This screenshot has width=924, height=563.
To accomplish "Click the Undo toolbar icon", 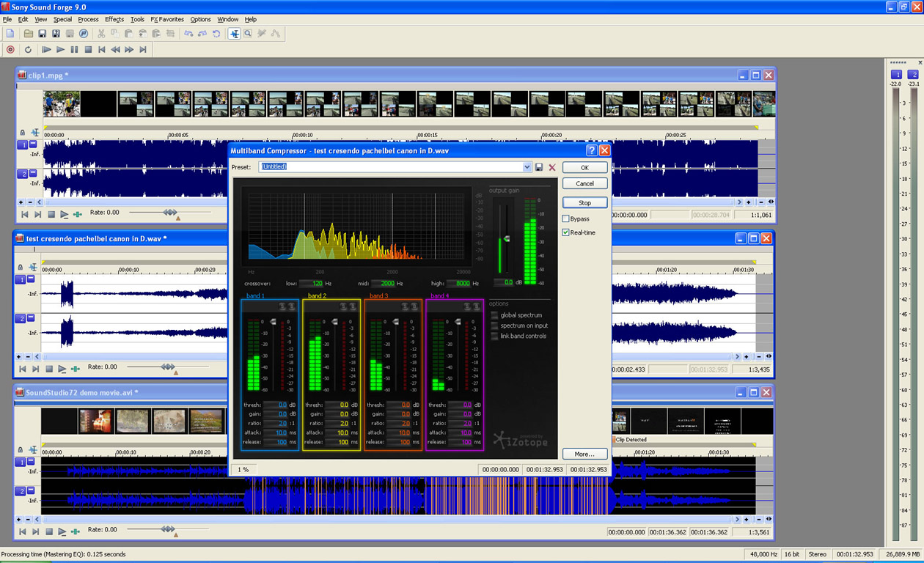I will click(188, 34).
